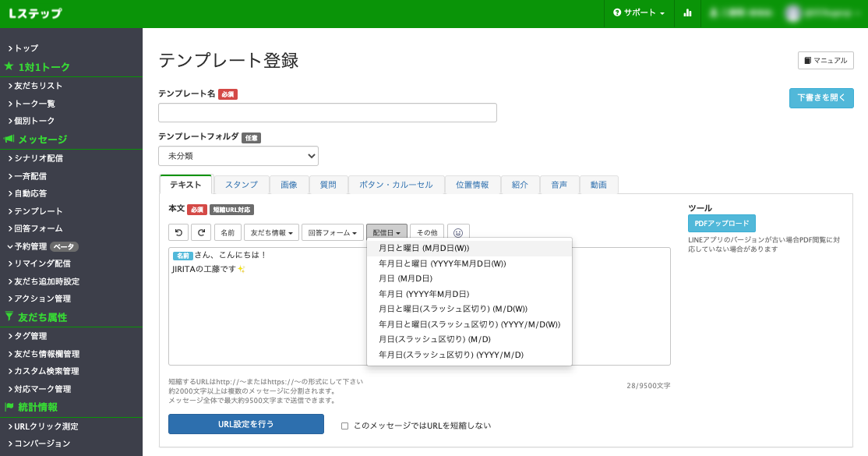Click the 下書きを開く button

[x=820, y=98]
